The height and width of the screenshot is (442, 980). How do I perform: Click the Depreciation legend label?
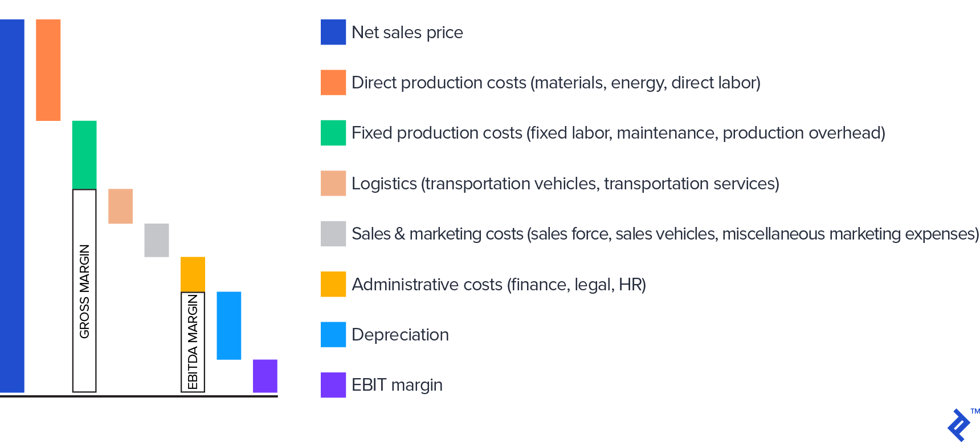click(x=400, y=335)
